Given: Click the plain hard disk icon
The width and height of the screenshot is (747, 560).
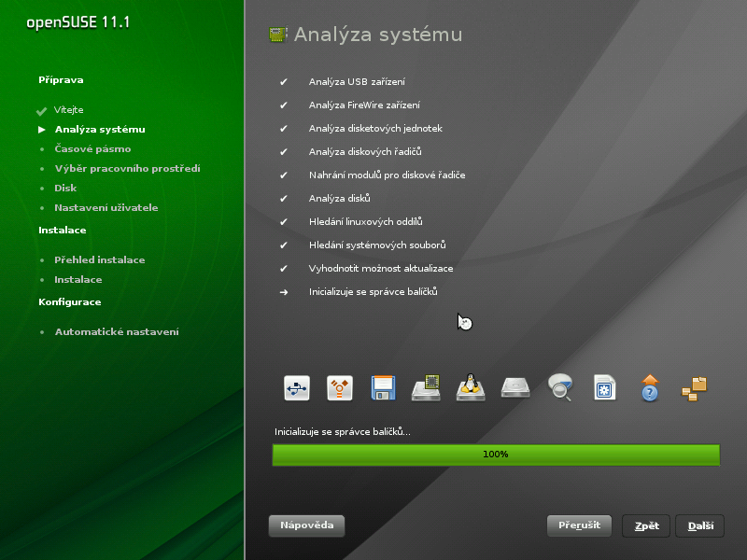Looking at the screenshot, I should tap(515, 387).
